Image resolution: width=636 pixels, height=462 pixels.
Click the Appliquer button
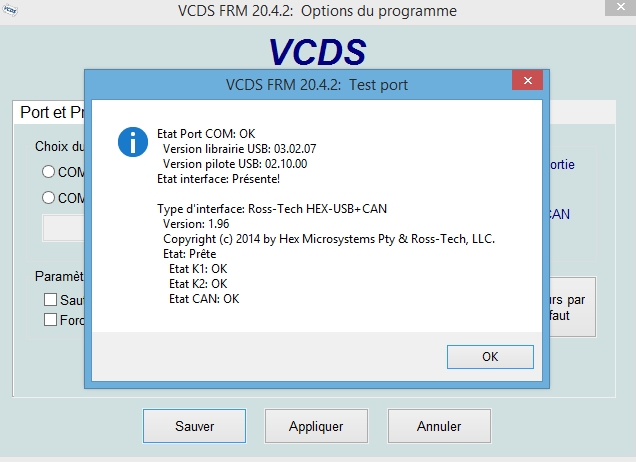coord(316,426)
